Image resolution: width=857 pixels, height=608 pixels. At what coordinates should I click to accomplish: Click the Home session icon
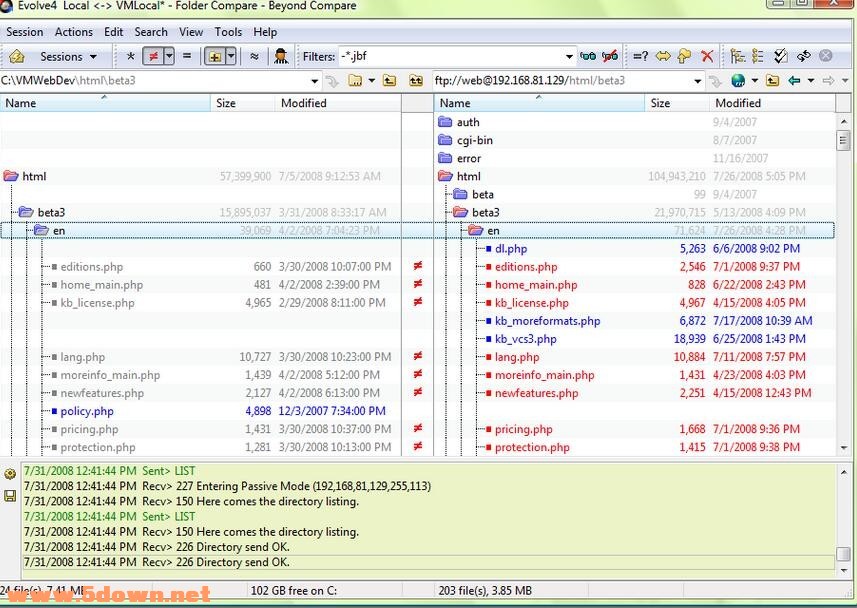pos(17,56)
